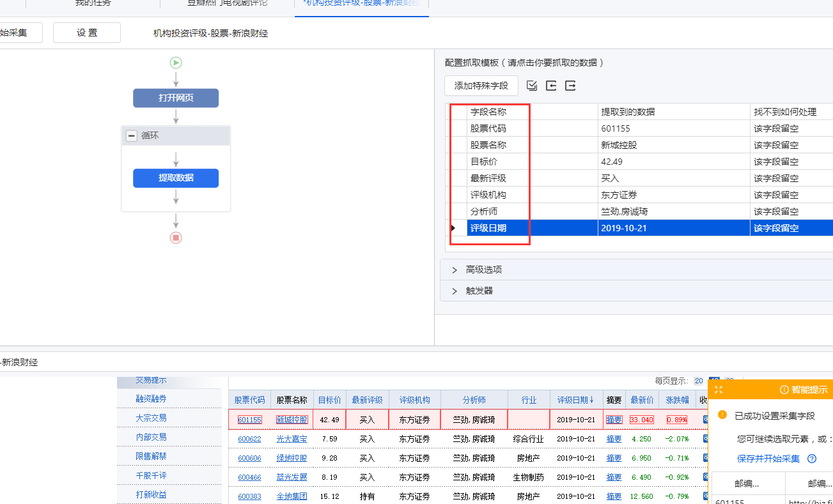The height and width of the screenshot is (504, 833).
Task: Click the stock name link 金地集团
Action: 292,496
